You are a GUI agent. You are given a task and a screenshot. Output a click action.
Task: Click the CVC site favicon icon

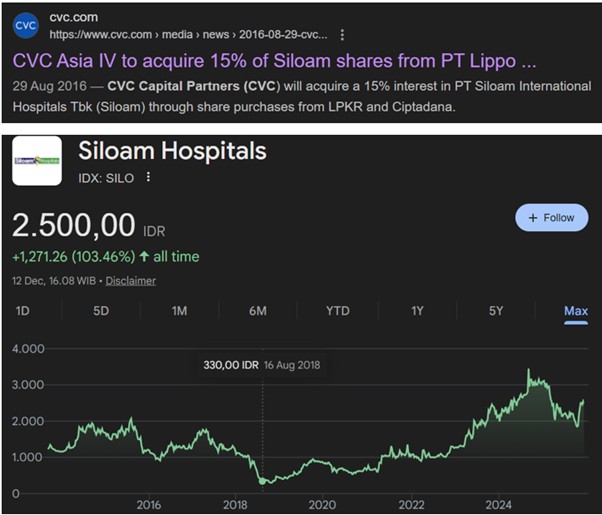(x=27, y=24)
